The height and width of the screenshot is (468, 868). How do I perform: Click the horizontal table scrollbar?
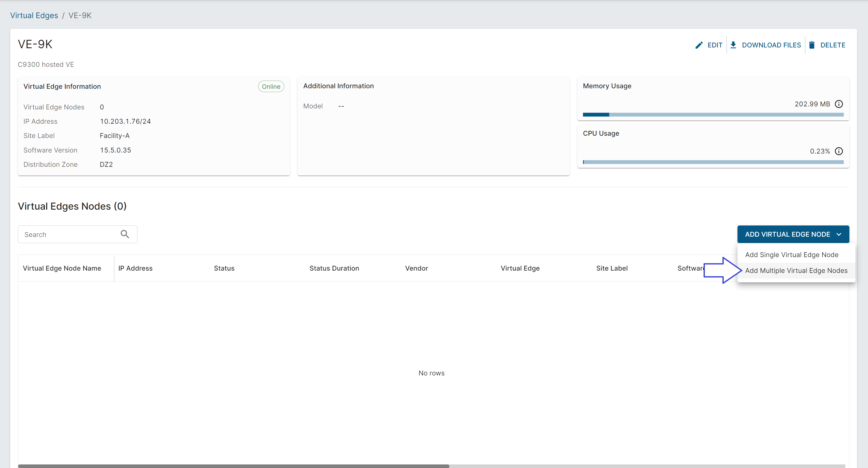[x=234, y=466]
